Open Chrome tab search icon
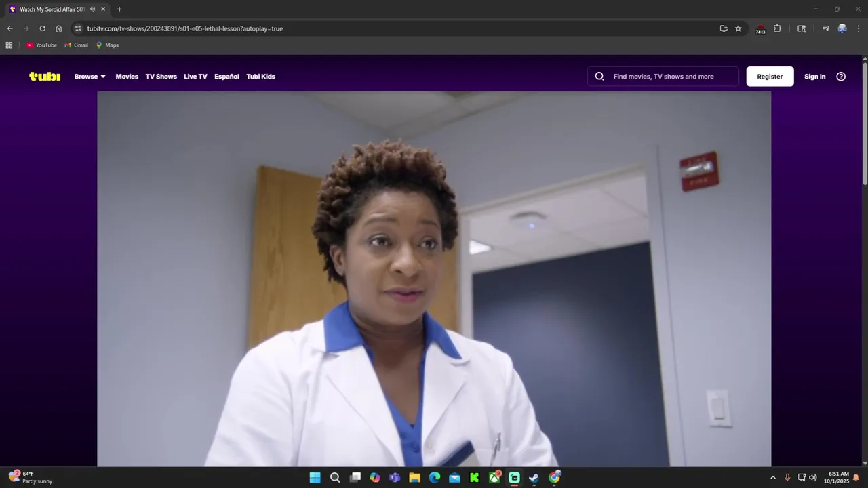The width and height of the screenshot is (868, 488). tap(802, 28)
